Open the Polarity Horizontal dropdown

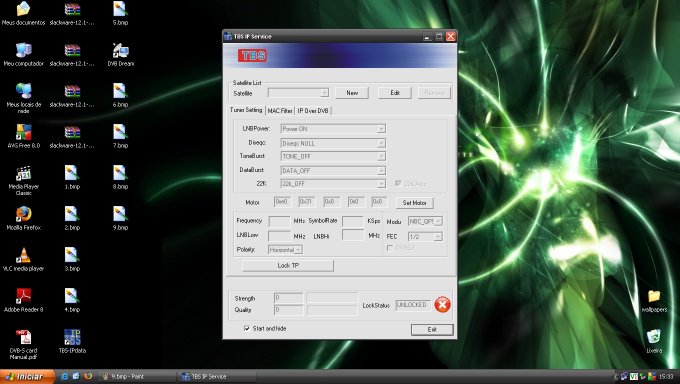click(x=285, y=249)
